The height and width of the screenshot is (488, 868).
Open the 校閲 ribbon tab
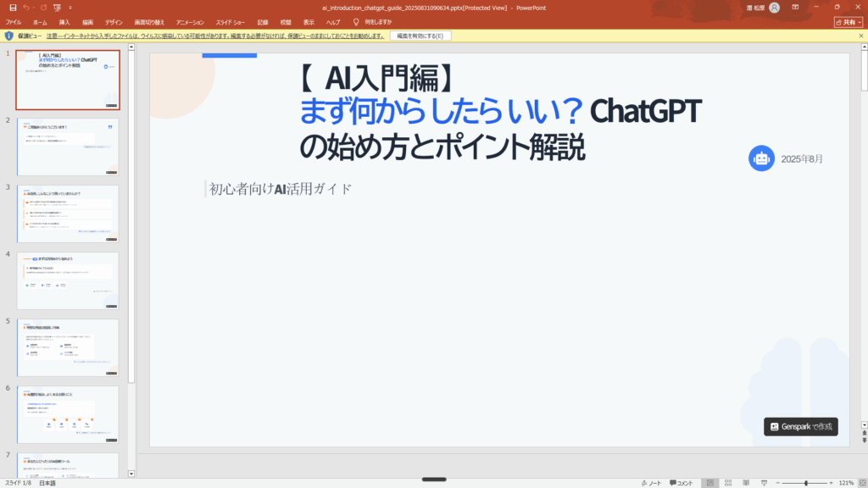coord(286,23)
